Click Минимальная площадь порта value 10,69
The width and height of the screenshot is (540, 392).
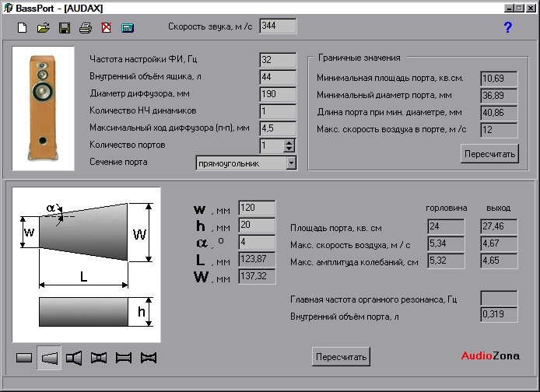click(x=499, y=79)
